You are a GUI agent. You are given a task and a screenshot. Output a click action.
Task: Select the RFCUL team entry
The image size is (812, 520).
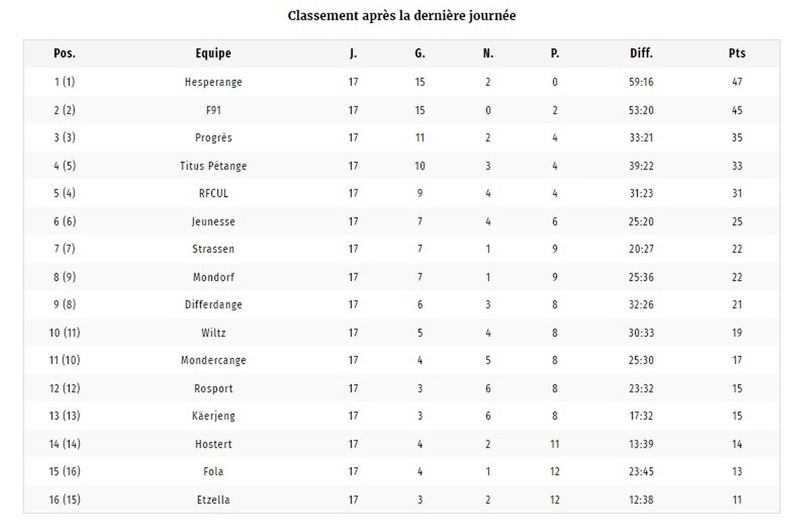tap(213, 193)
